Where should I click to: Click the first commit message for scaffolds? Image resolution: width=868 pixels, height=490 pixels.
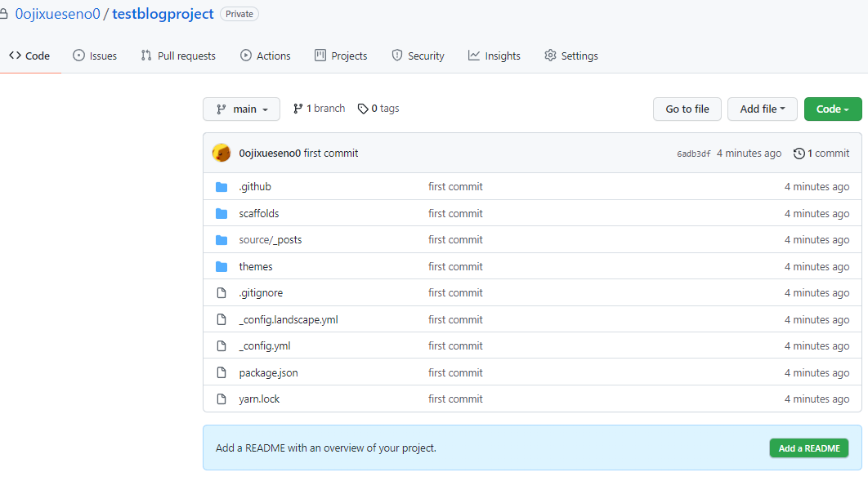(455, 213)
